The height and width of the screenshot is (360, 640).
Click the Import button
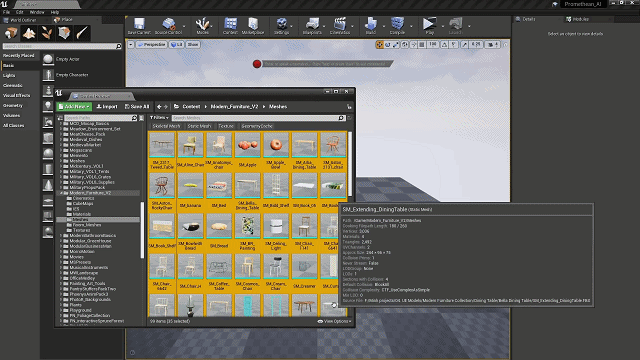[107, 107]
